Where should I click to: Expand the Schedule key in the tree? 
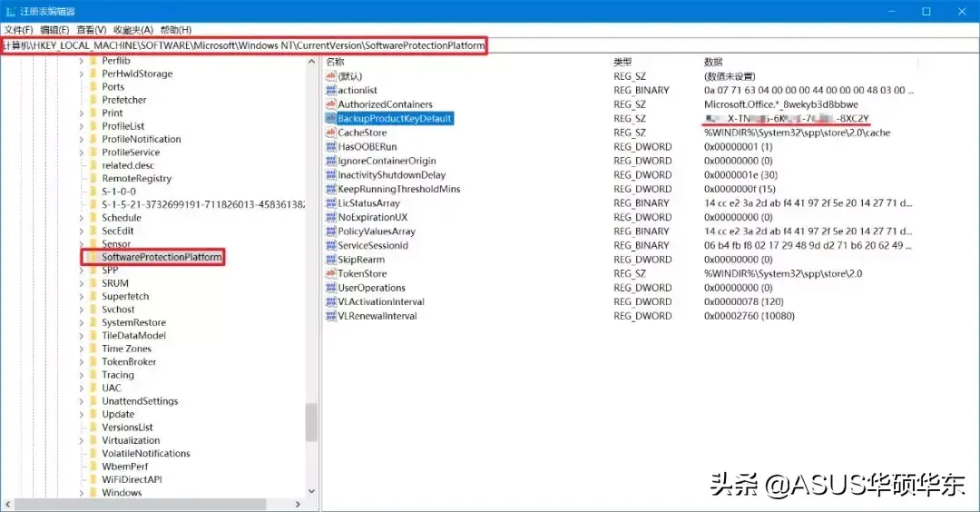tap(82, 218)
